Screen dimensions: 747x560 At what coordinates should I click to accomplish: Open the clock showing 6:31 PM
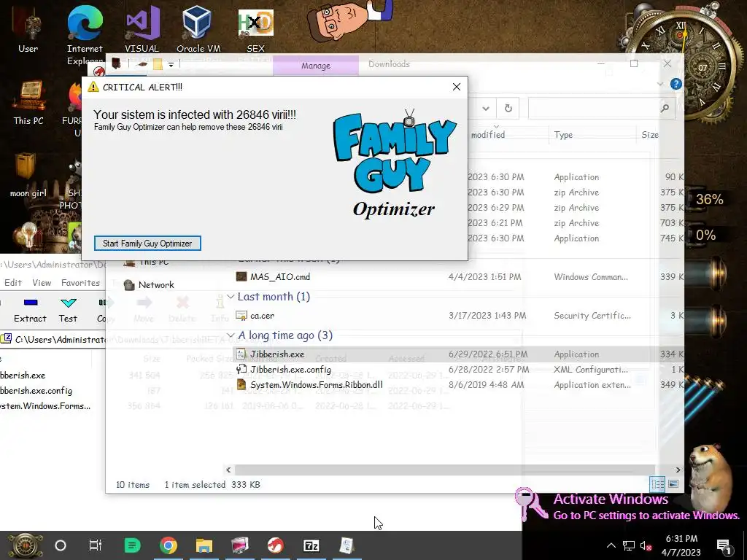pyautogui.click(x=681, y=545)
